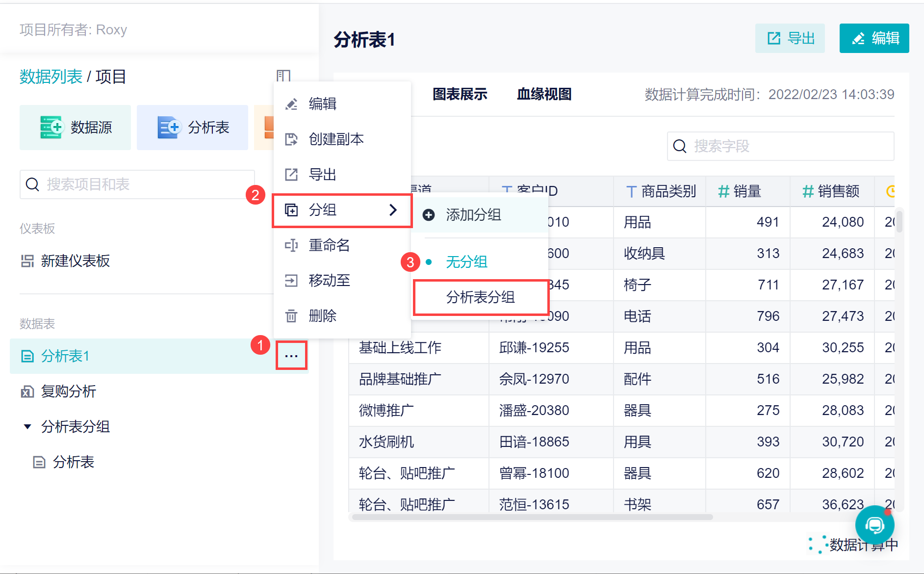Click the collapse sidebar panel icon

(283, 76)
